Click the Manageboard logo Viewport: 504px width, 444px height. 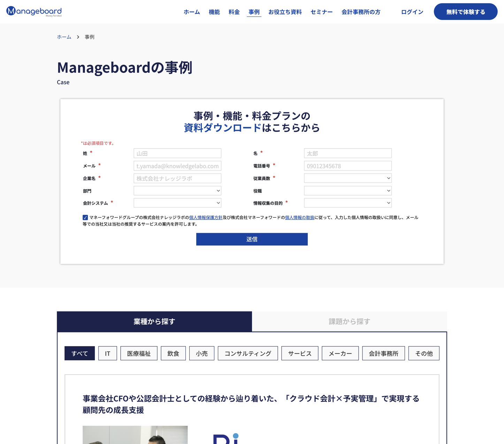tap(34, 12)
